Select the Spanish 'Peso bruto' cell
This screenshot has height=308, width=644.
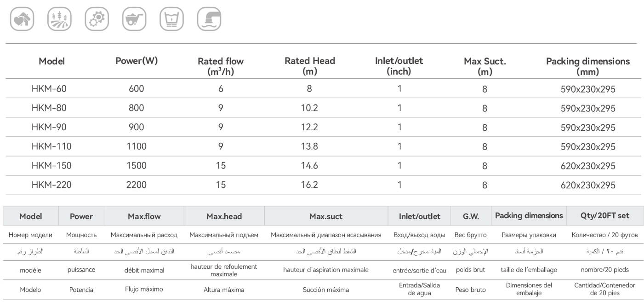(471, 290)
